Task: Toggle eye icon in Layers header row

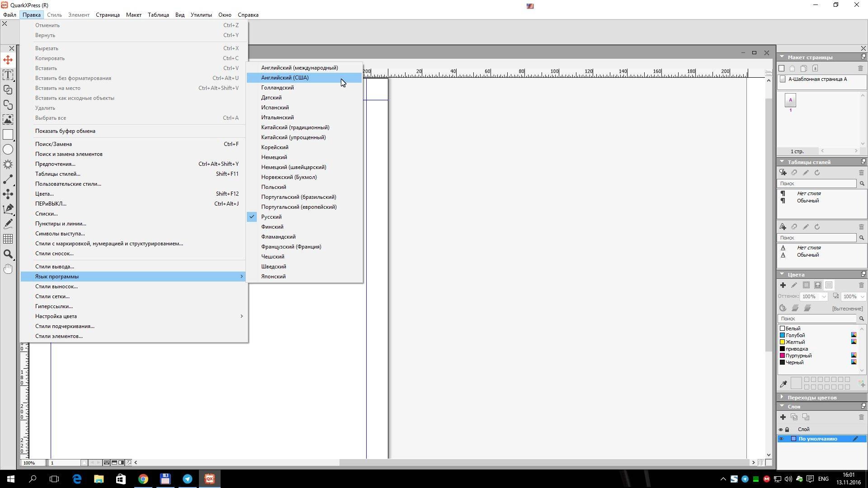Action: [781, 430]
